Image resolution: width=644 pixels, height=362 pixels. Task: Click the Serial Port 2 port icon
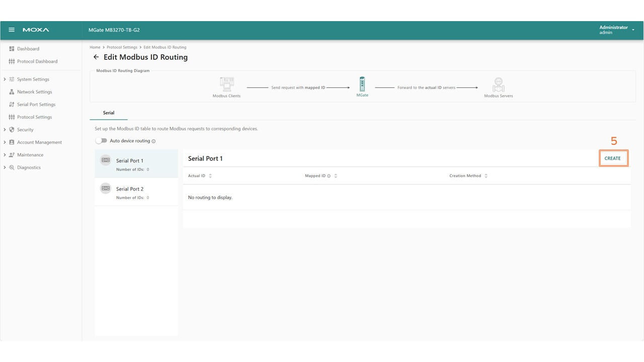(x=106, y=189)
